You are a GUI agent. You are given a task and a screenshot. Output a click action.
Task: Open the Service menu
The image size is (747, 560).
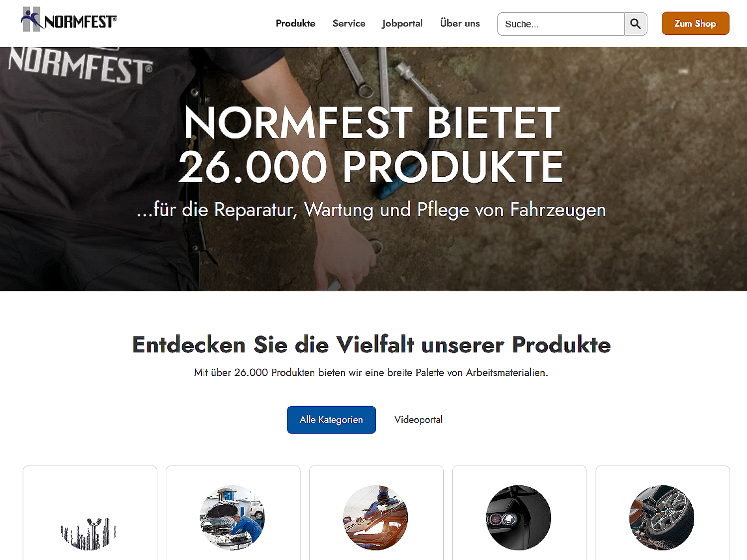[349, 23]
